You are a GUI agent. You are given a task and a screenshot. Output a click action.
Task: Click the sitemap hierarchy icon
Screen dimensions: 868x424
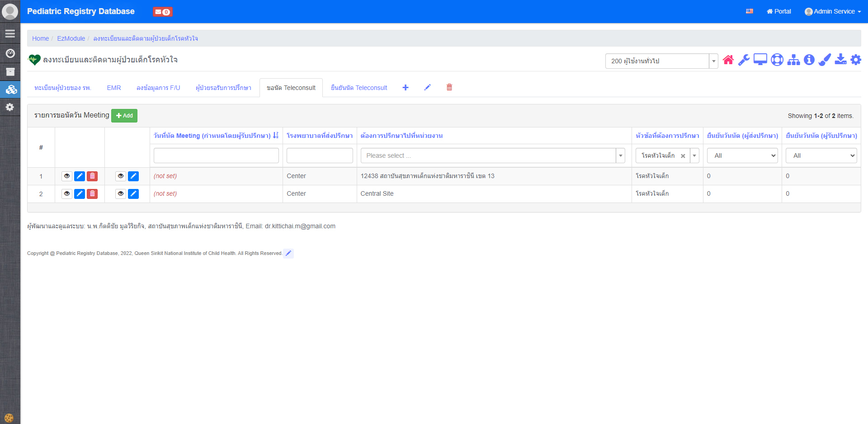tap(793, 60)
